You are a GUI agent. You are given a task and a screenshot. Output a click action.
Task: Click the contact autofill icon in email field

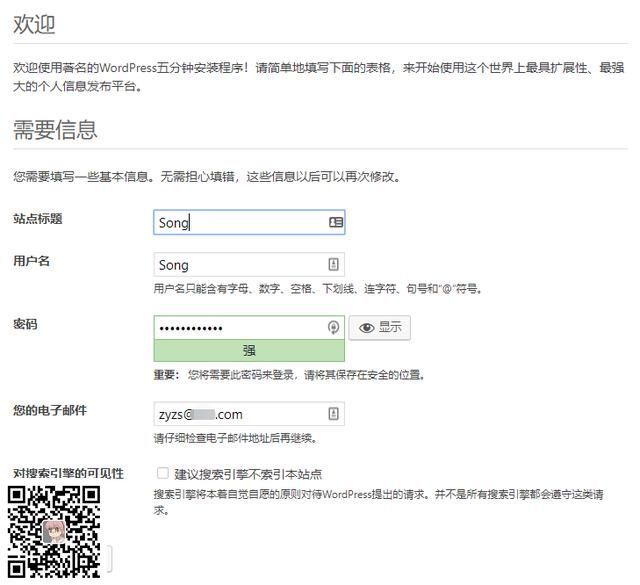tap(333, 414)
